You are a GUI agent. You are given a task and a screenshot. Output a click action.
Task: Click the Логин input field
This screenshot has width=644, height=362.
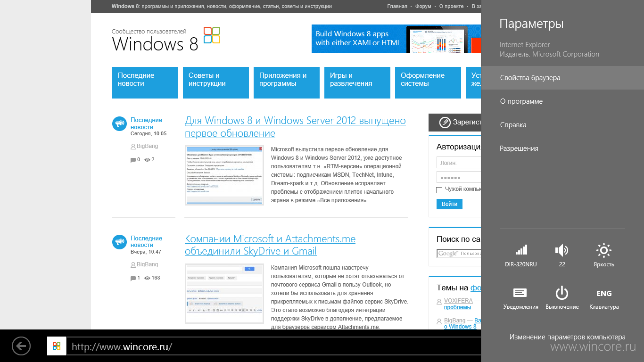click(459, 163)
